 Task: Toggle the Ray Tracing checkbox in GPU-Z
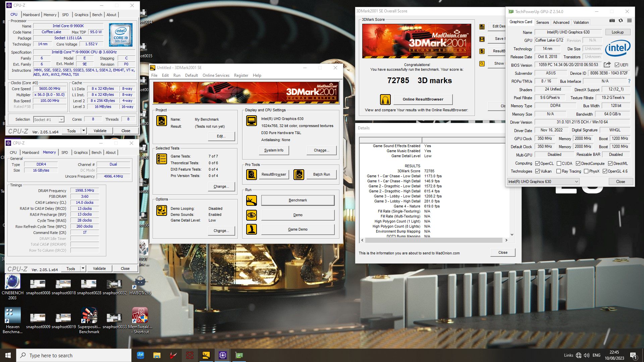coord(558,171)
